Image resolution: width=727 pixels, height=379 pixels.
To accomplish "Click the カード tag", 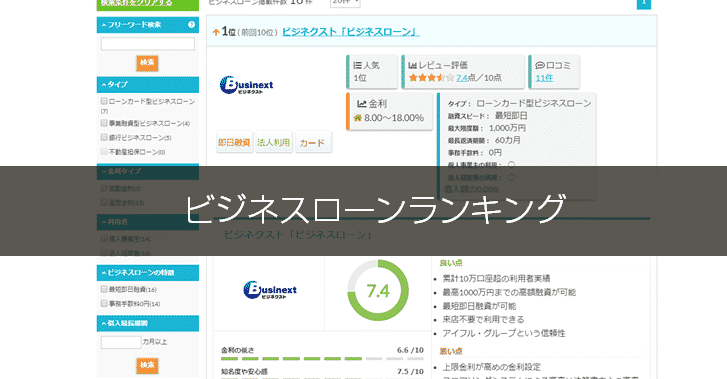I will point(313,142).
